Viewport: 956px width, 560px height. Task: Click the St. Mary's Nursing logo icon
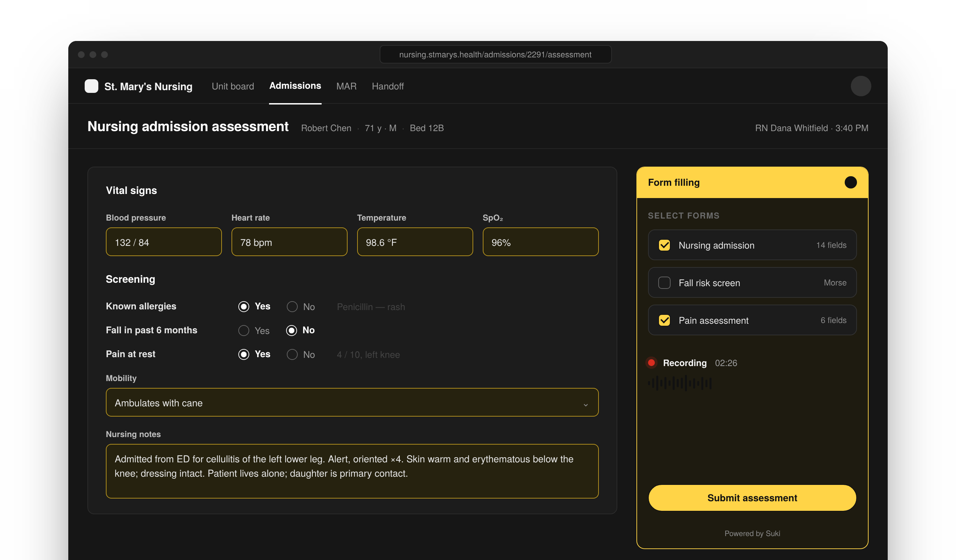pyautogui.click(x=92, y=86)
